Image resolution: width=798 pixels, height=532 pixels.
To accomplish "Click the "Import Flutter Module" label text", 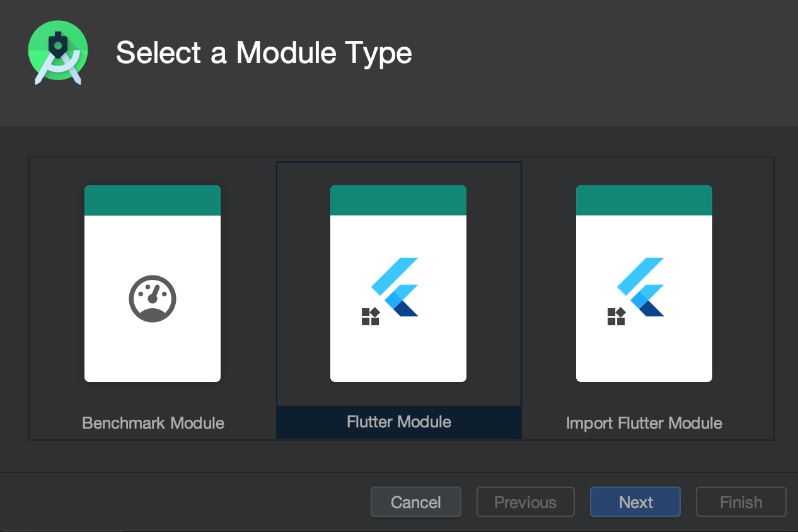I will 644,422.
